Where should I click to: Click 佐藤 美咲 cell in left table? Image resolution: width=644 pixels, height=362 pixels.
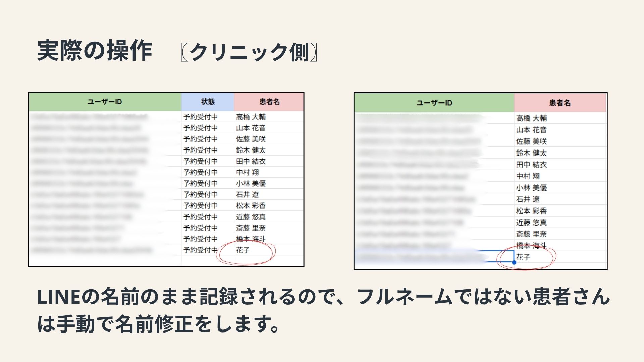click(x=251, y=139)
